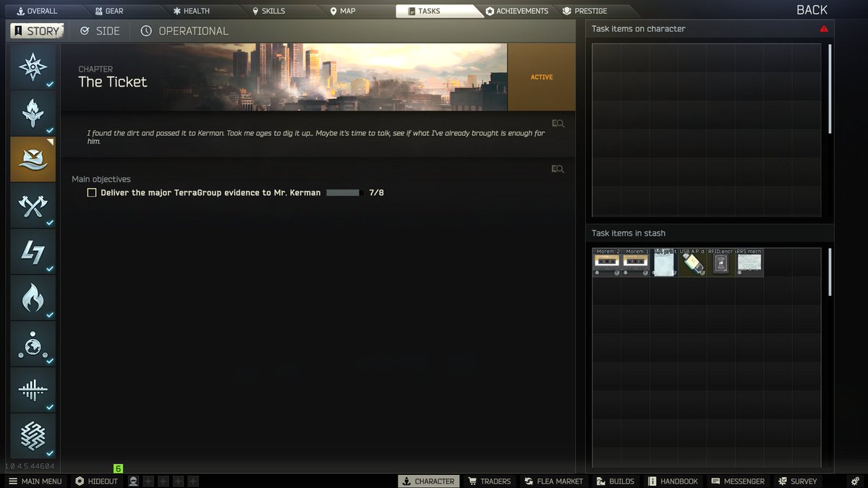Click the ACTIVE chapter status badge
Screen dimensions: 868x488
pyautogui.click(x=541, y=77)
